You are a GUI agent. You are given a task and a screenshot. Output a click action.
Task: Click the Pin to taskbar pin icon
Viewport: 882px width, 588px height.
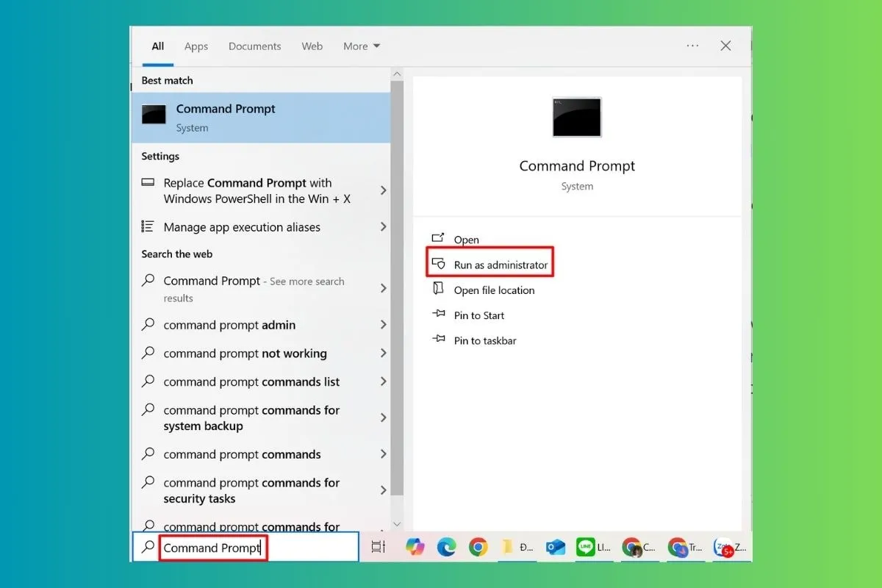click(439, 340)
